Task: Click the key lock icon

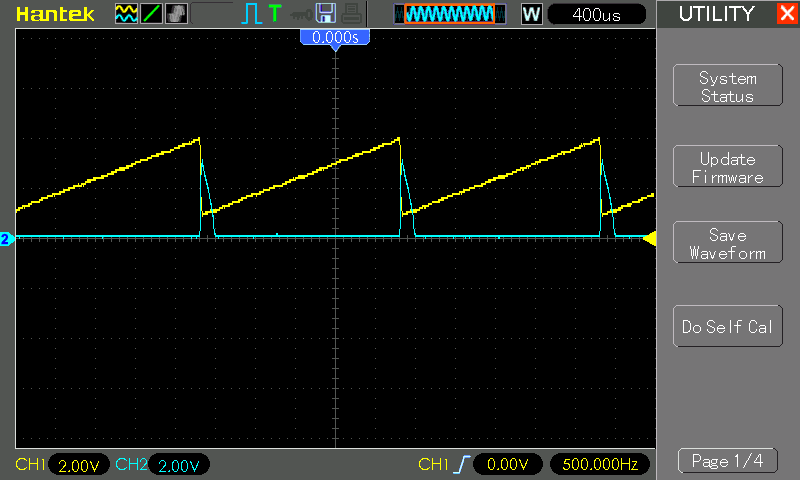Action: (x=301, y=14)
